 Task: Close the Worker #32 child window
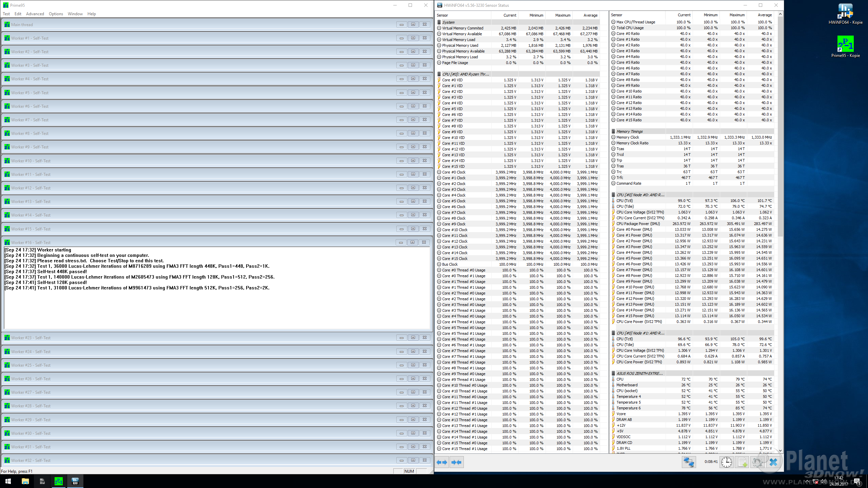tap(425, 460)
